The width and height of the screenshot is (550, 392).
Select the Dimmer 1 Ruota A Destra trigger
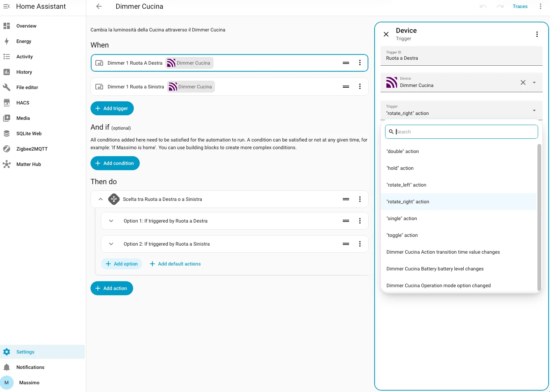(230, 63)
